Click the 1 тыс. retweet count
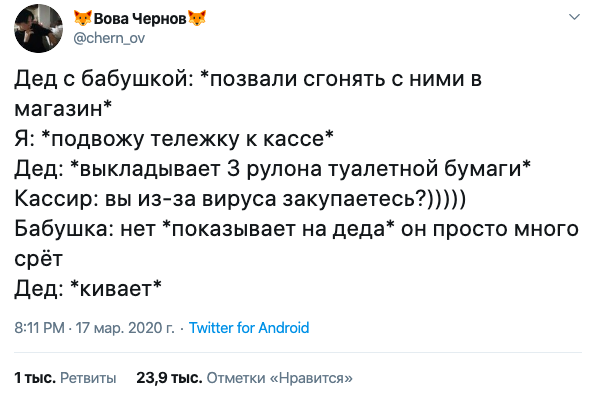The width and height of the screenshot is (597, 393). coord(35,378)
